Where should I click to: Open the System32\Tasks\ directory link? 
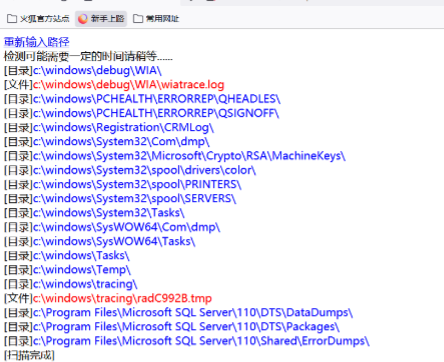109,213
